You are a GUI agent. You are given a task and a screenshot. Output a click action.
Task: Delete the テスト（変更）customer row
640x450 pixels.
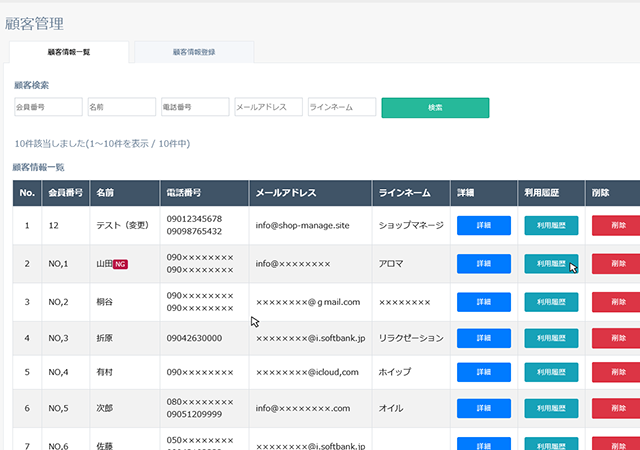(616, 225)
